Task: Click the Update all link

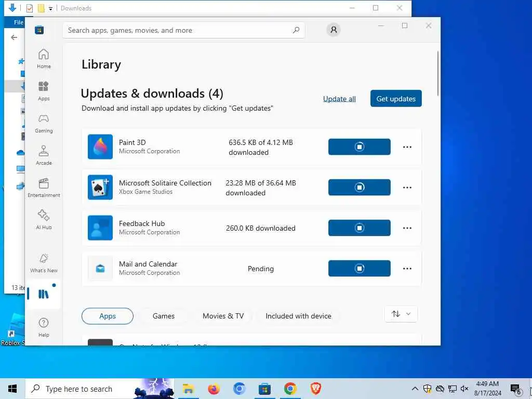Action: click(339, 99)
